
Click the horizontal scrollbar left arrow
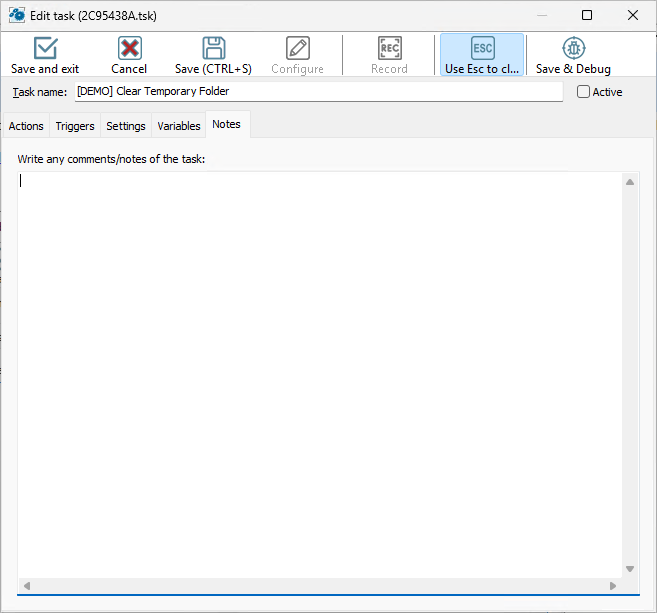27,586
